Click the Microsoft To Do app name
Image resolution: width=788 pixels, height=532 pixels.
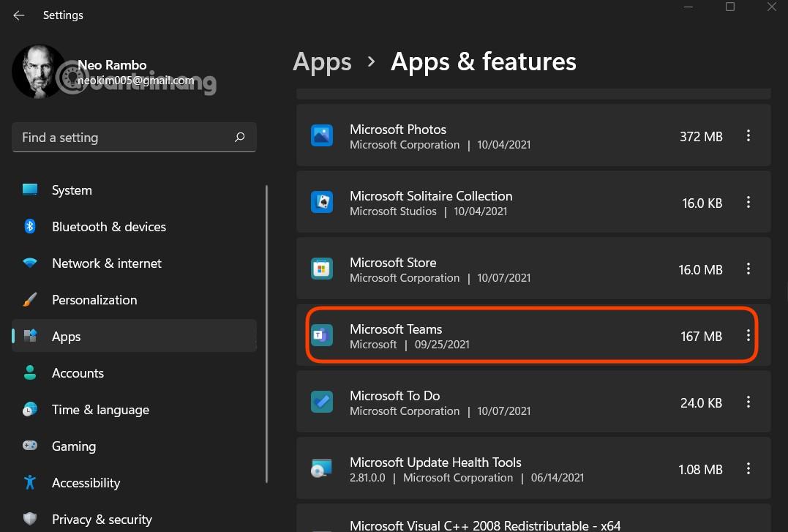tap(395, 396)
